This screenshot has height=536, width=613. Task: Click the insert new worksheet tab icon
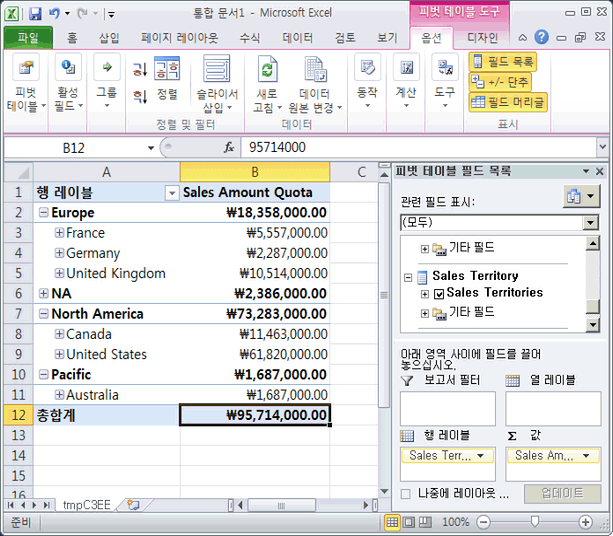click(133, 505)
